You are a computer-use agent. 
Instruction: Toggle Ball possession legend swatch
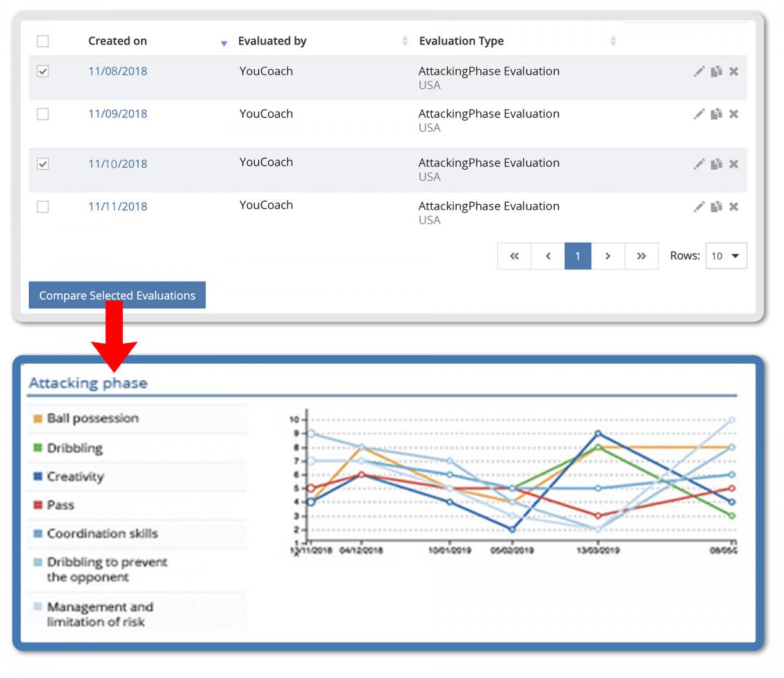tap(38, 419)
